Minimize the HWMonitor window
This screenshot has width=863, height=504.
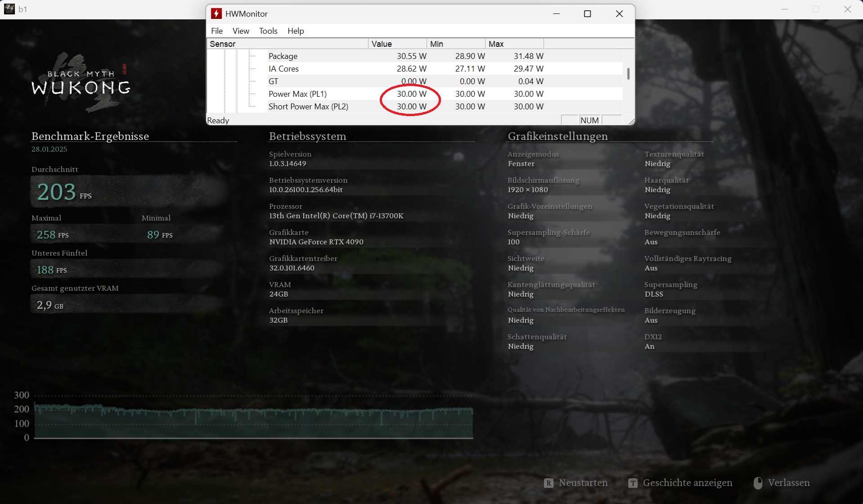click(557, 14)
